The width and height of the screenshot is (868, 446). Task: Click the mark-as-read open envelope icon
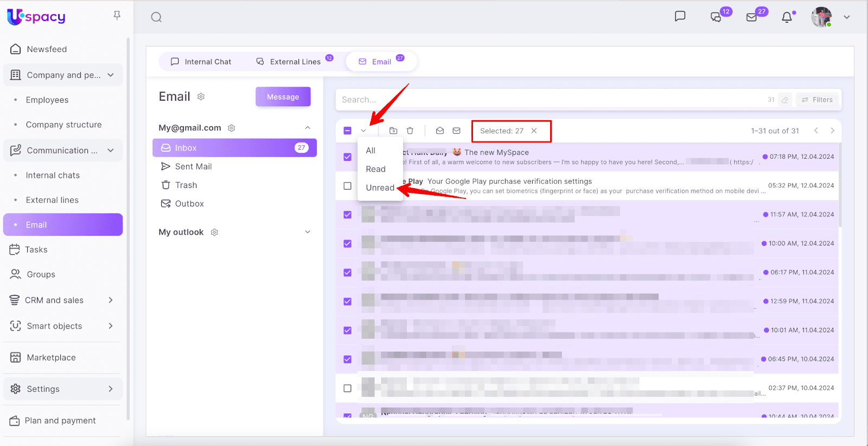[x=440, y=131]
